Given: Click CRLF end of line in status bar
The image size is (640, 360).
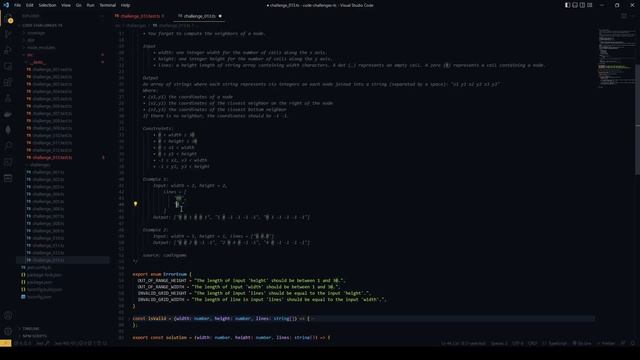Looking at the screenshot, I should (533, 343).
